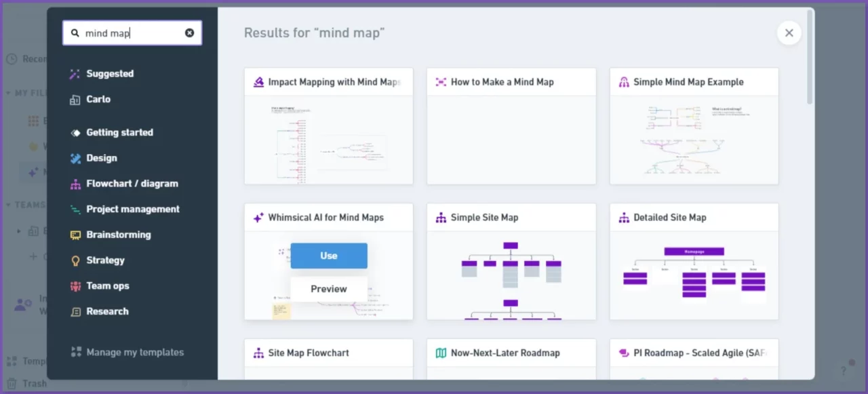Select the Flowchart / diagram category icon

(75, 183)
